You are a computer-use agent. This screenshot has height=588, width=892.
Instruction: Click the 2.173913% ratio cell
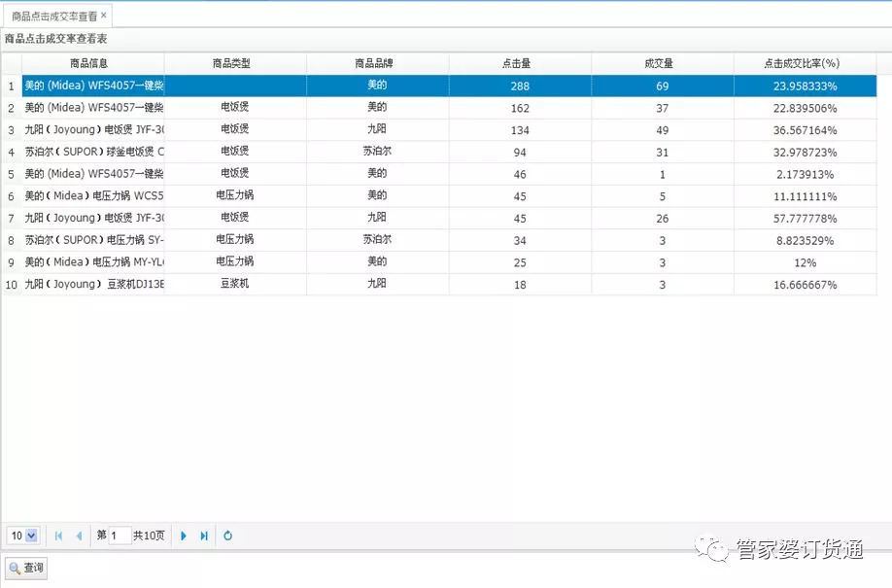[805, 174]
